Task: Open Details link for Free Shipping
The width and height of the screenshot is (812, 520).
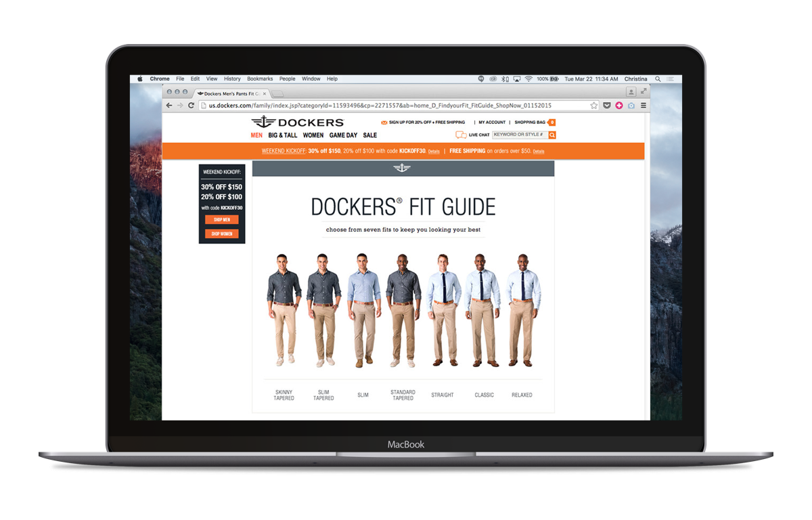Action: [539, 152]
